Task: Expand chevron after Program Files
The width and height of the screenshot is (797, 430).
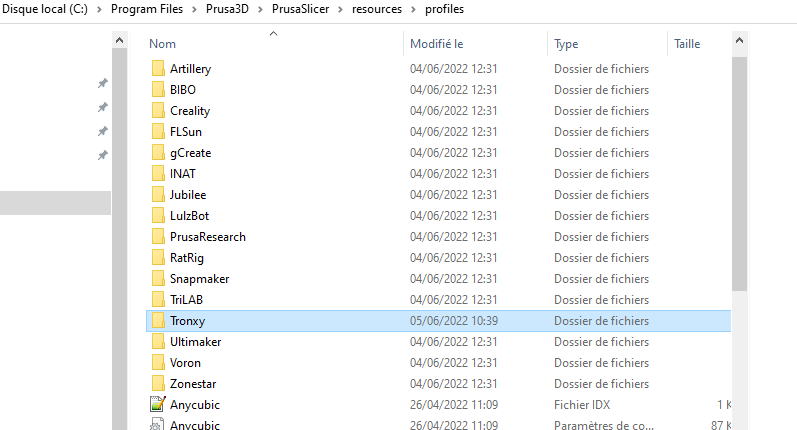Action: tap(195, 10)
